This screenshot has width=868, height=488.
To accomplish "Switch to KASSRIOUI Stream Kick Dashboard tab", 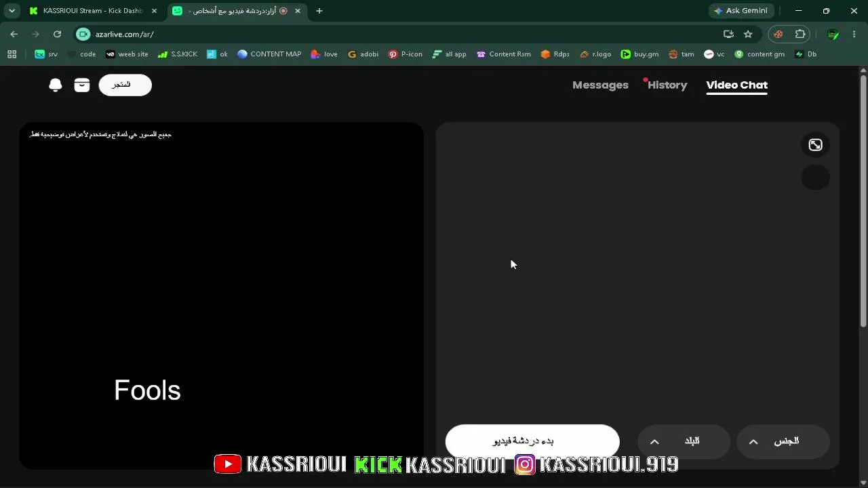I will 94,11.
